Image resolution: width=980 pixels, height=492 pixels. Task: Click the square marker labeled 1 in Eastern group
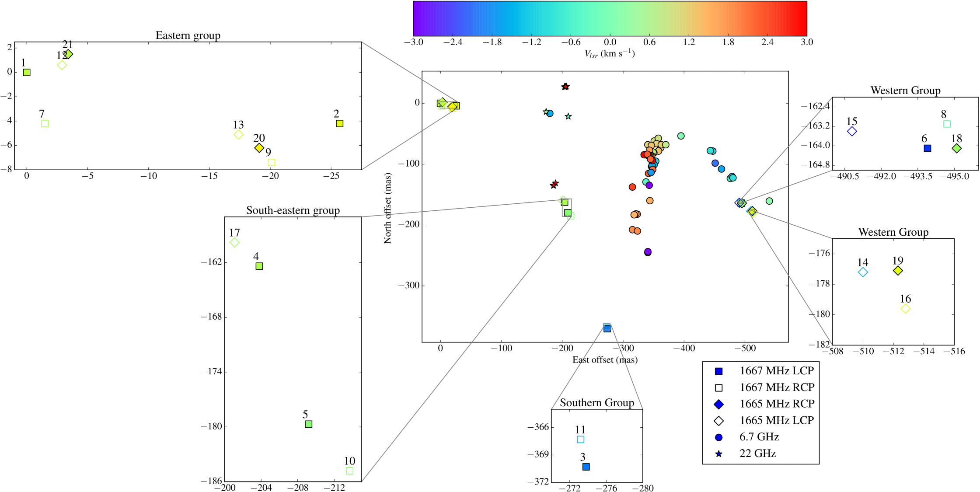pos(27,73)
